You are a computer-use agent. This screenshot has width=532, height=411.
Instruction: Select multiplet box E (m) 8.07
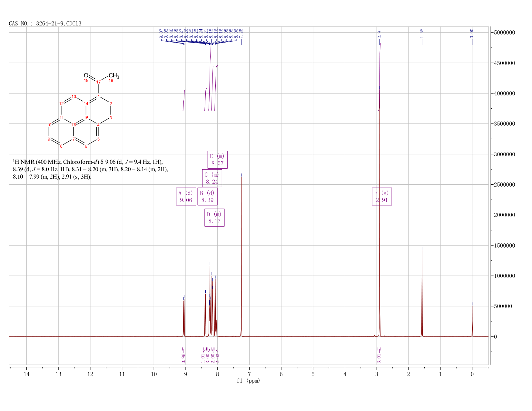[217, 160]
